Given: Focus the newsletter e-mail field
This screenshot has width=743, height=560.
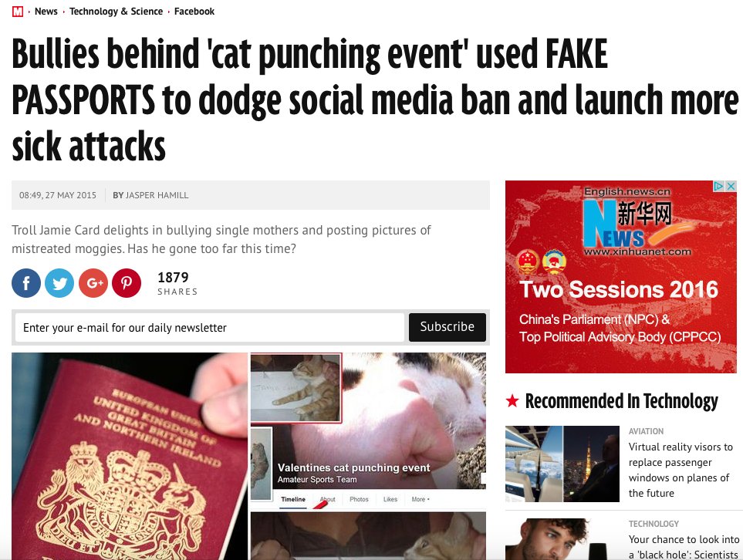Looking at the screenshot, I should (209, 327).
